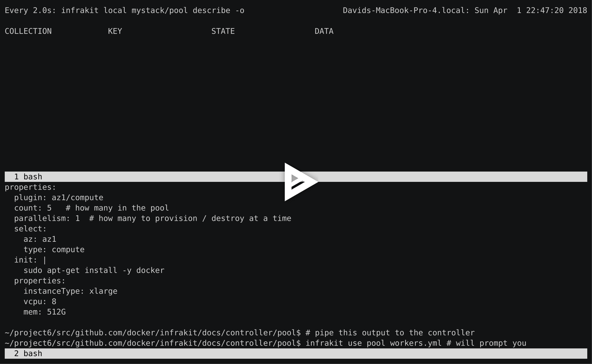Click the 'type: compute' line
This screenshot has width=592, height=364.
54,250
